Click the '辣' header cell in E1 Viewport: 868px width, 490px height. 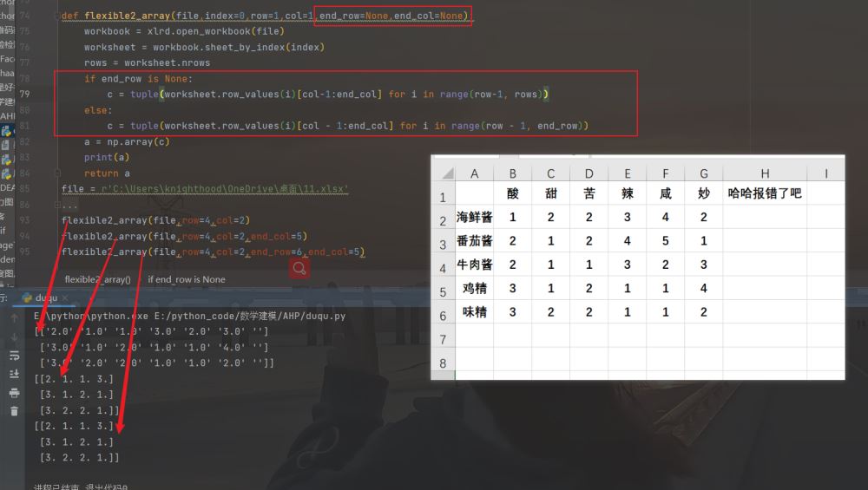[x=628, y=193]
